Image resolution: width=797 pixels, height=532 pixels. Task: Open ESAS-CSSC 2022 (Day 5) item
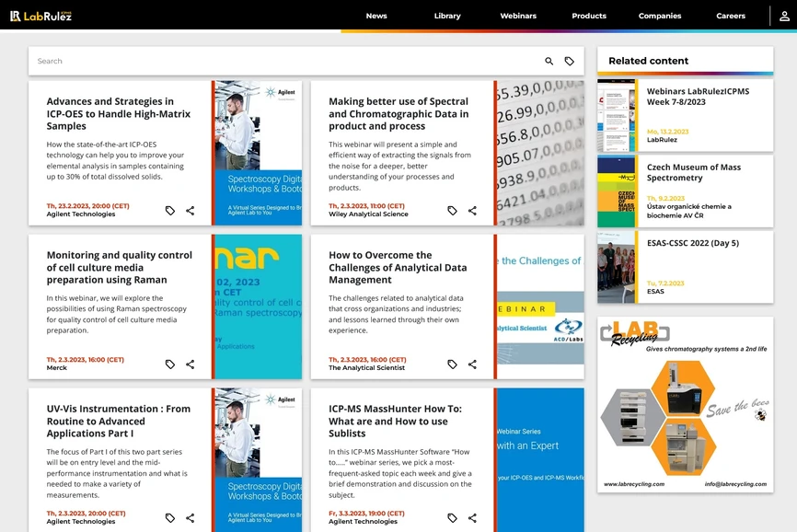(693, 243)
